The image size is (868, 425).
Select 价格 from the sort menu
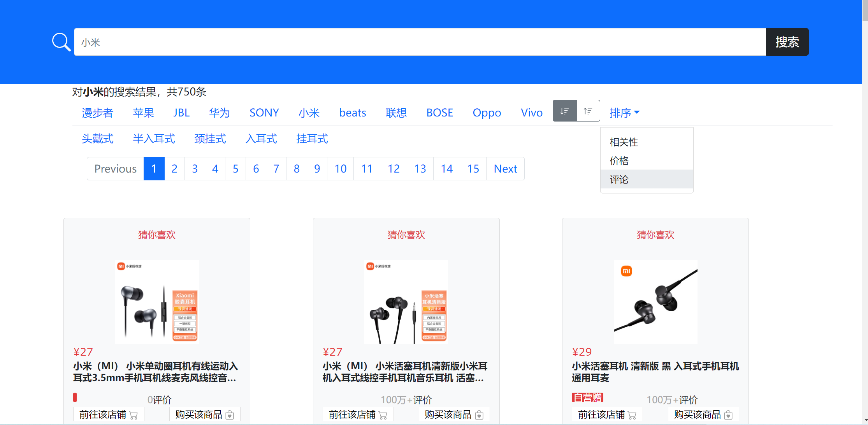tap(619, 160)
